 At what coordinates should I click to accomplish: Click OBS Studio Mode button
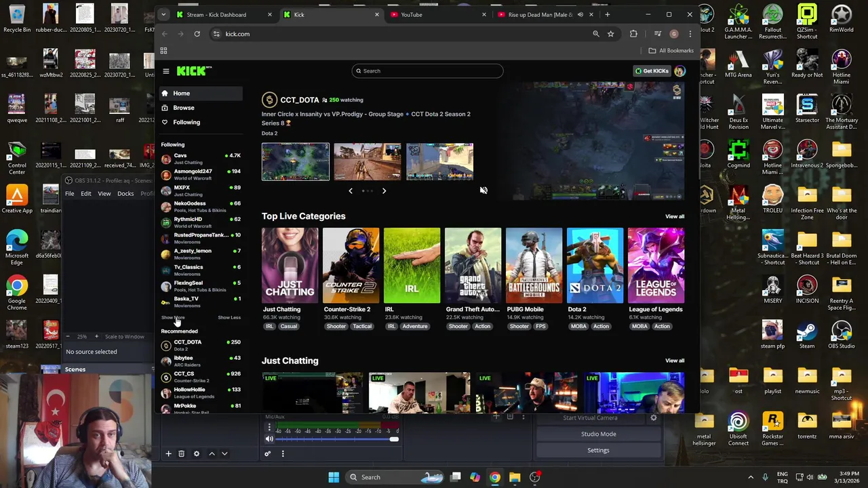pyautogui.click(x=599, y=434)
